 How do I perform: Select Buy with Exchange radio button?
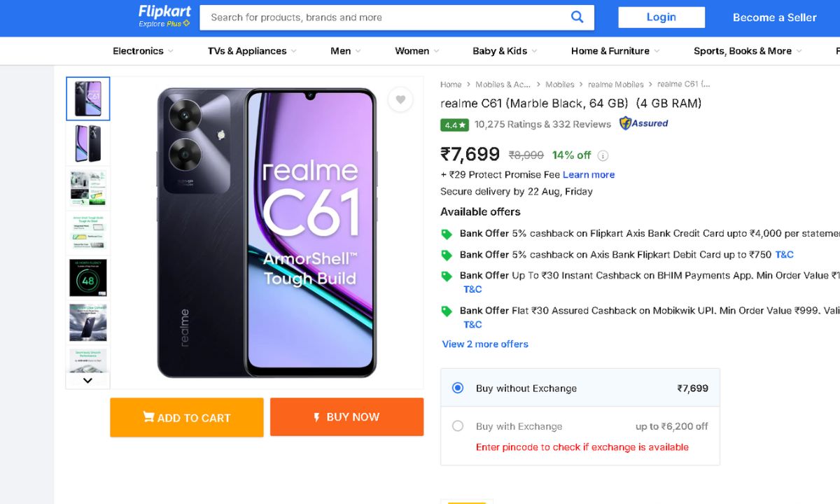[x=458, y=426]
